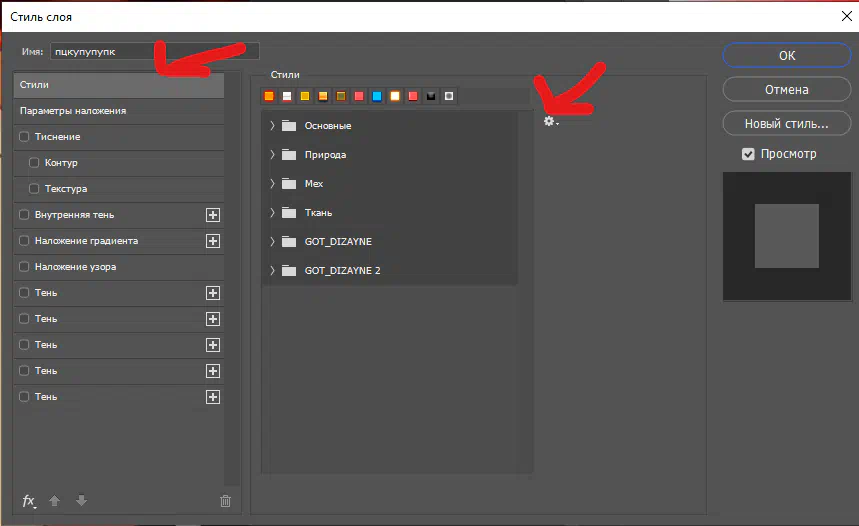Expand the GOT_DIZAYNE 2 folder

pos(272,271)
